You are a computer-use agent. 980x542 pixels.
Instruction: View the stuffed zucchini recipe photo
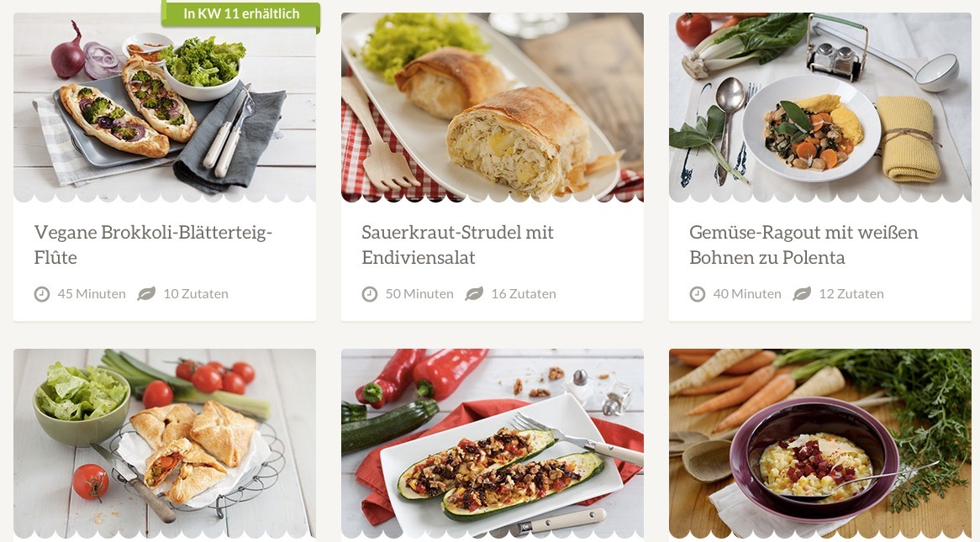click(x=493, y=445)
